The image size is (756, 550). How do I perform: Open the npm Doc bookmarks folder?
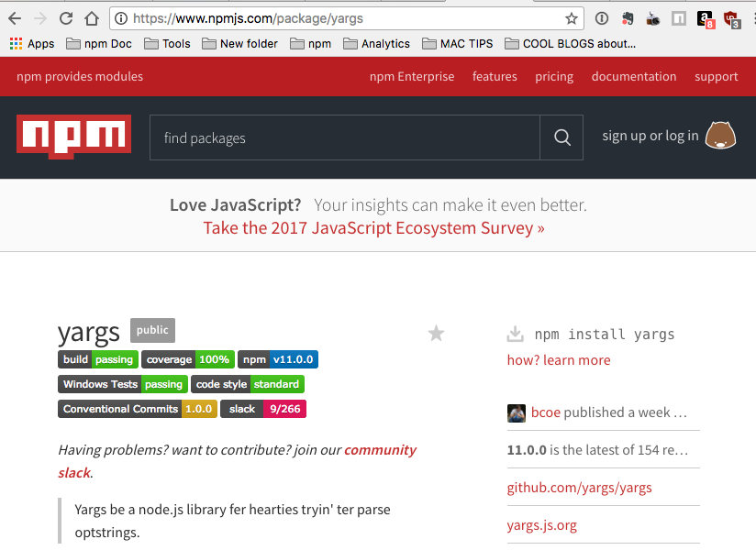pyautogui.click(x=99, y=43)
